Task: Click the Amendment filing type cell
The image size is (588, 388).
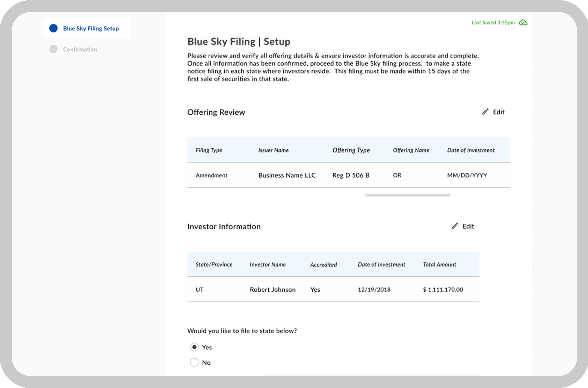Action: (x=211, y=175)
